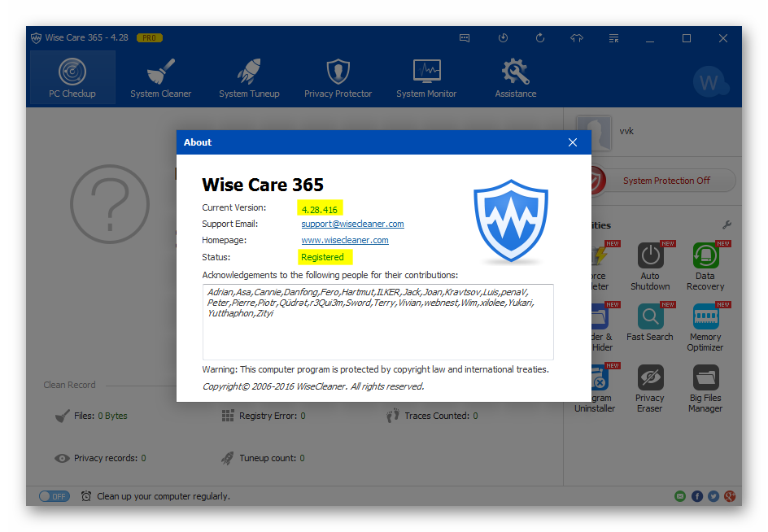The height and width of the screenshot is (532, 768).
Task: Open the www.wisecleaner.com homepage link
Action: [345, 240]
